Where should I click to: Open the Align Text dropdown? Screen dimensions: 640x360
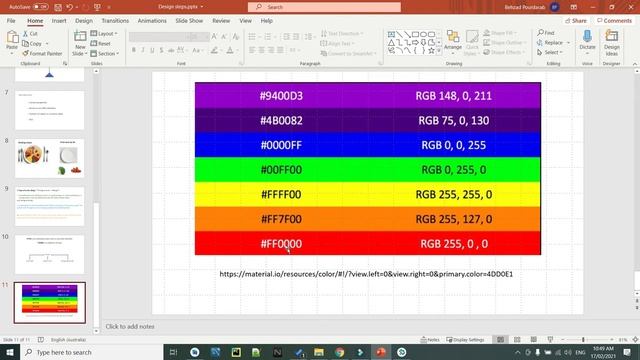(x=338, y=43)
